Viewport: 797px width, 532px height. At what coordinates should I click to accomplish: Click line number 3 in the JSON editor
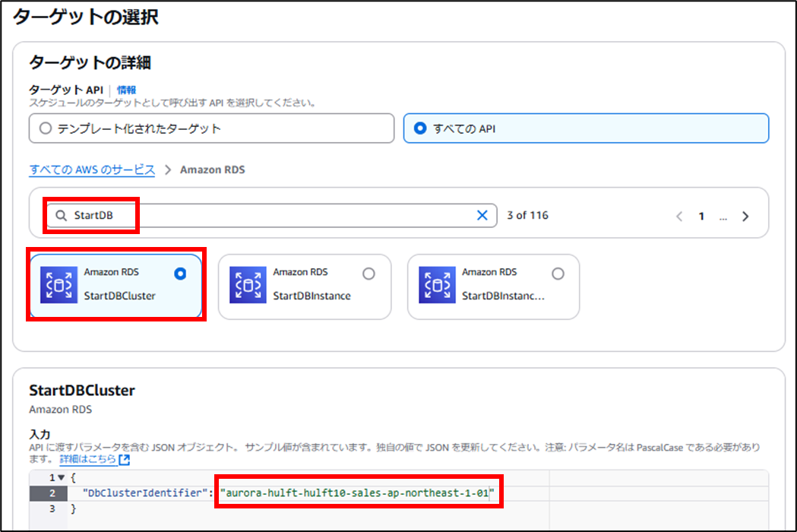tap(52, 508)
